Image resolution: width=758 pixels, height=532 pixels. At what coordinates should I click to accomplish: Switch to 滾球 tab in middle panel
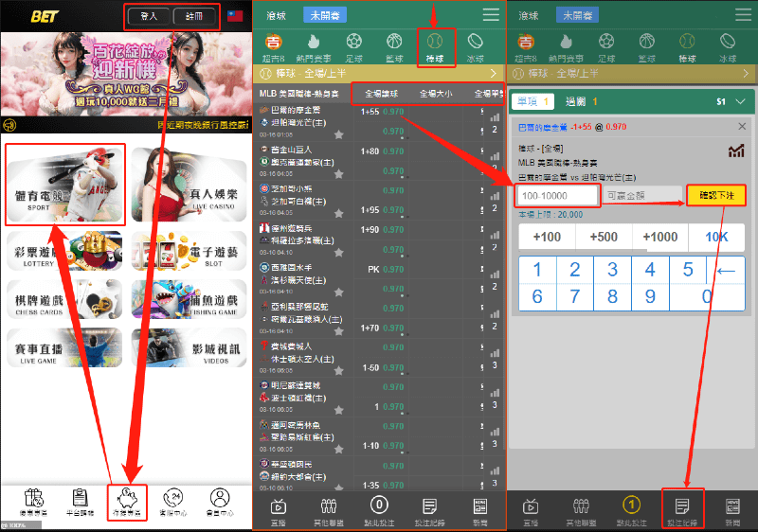(x=276, y=15)
